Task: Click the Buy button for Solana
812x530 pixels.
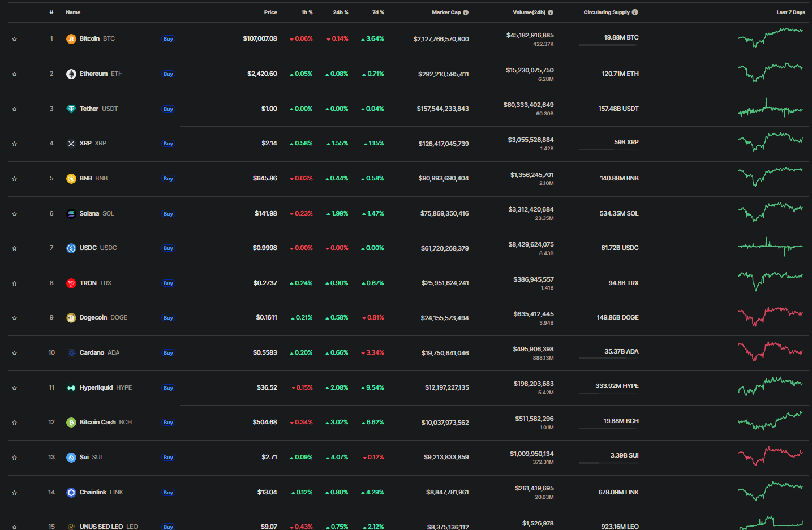Action: (x=168, y=214)
